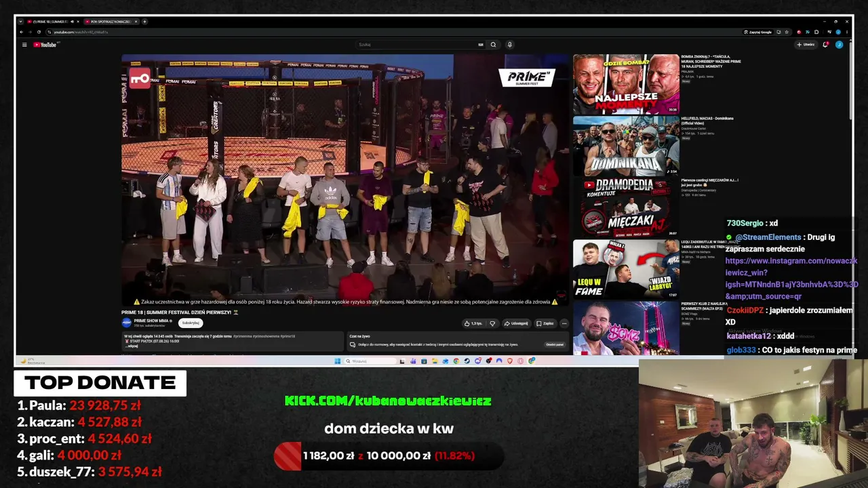Expand the browser tab search chevron
868x488 pixels.
coord(20,22)
